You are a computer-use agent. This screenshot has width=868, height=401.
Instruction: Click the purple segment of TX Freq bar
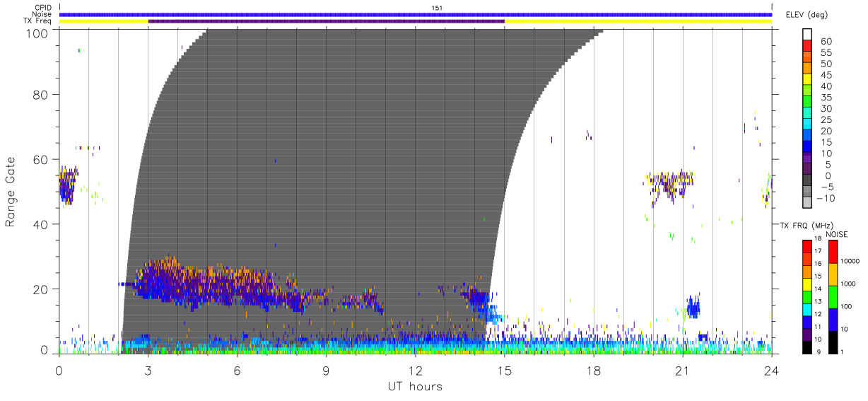327,21
